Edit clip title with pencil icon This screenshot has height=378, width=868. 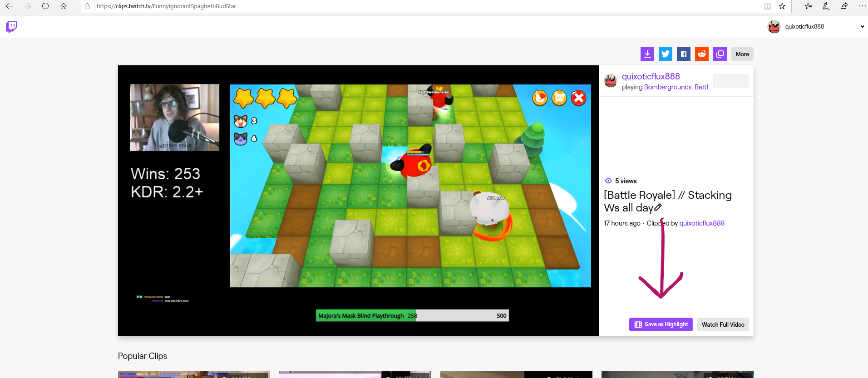coord(658,207)
